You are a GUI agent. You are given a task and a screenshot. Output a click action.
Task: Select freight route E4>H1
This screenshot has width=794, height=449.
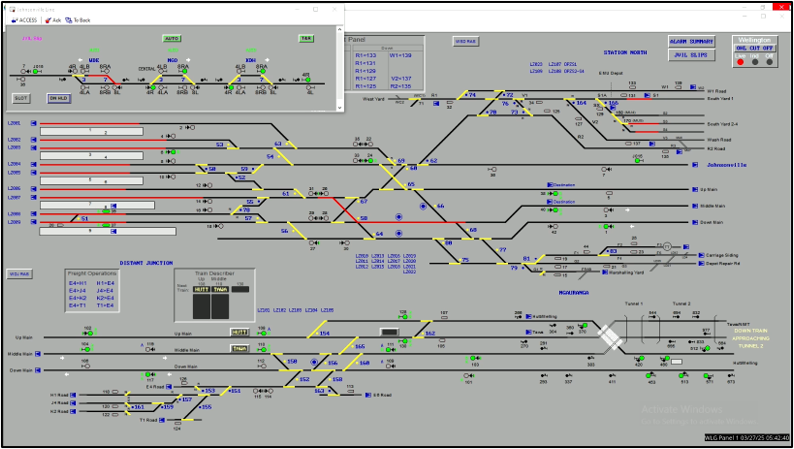pos(78,283)
